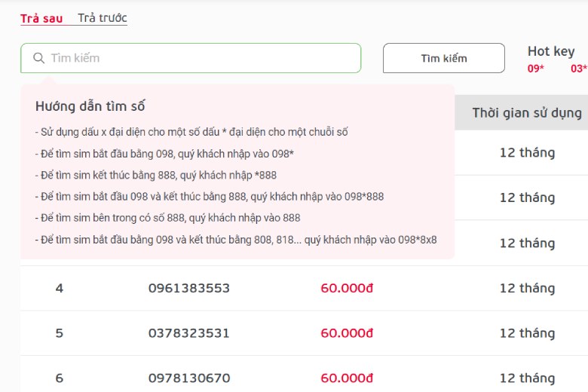Switch to the Trả trước tab

[x=103, y=18]
